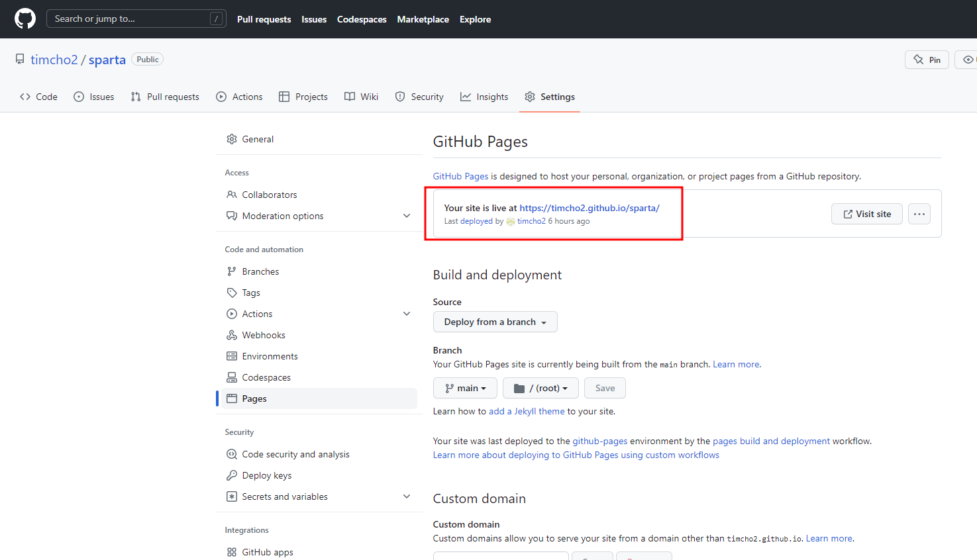Click the Webhooks icon in sidebar
This screenshot has height=560, width=977.
pyautogui.click(x=232, y=335)
